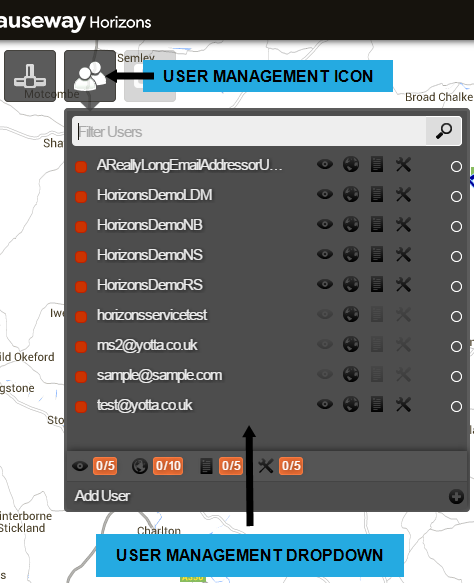Click the plus icon beside Add User
474x583 pixels.
click(x=456, y=496)
